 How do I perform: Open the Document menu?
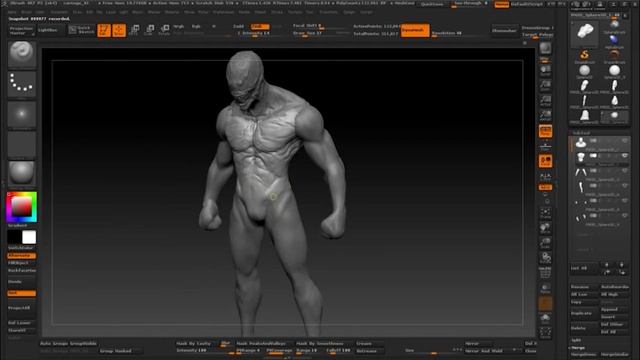(x=60, y=12)
